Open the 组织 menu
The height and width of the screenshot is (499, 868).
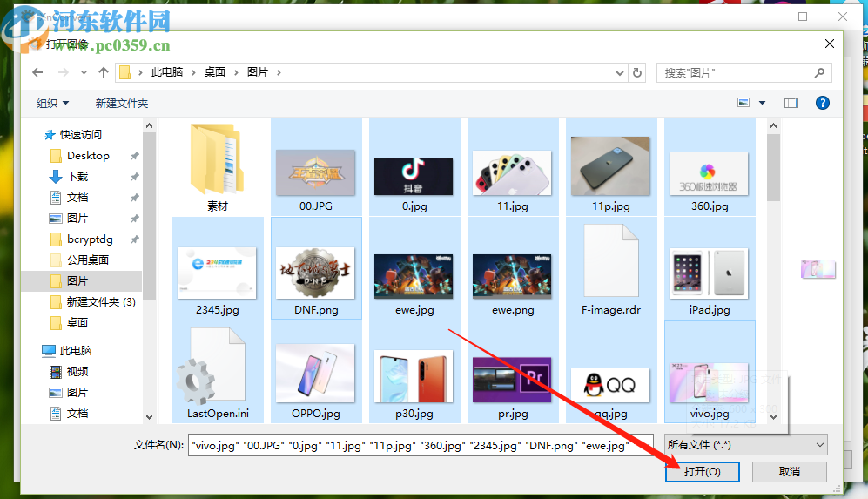coord(52,103)
